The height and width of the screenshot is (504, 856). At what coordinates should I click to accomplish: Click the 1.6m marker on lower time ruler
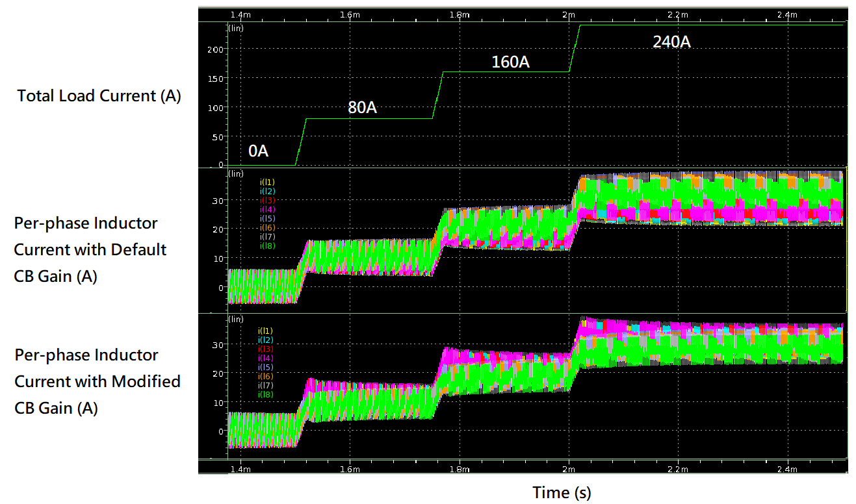pyautogui.click(x=350, y=468)
